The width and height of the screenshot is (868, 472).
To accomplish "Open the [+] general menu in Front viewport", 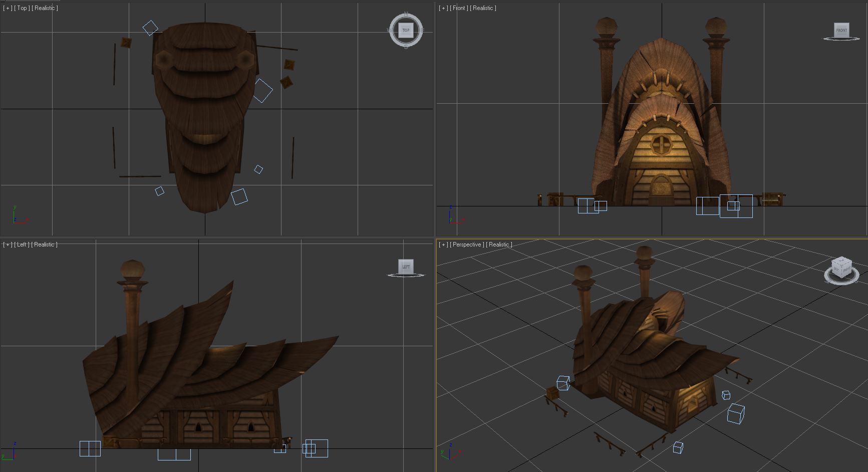I will point(443,8).
